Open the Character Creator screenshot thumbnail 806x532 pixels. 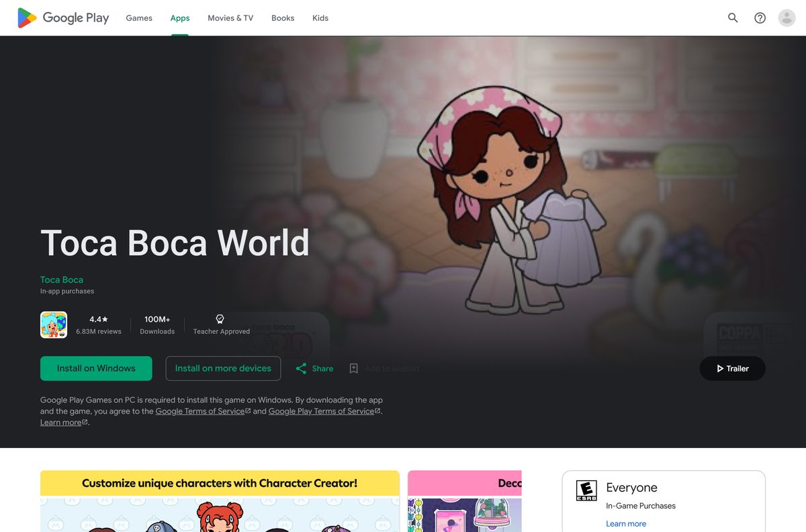coord(220,501)
